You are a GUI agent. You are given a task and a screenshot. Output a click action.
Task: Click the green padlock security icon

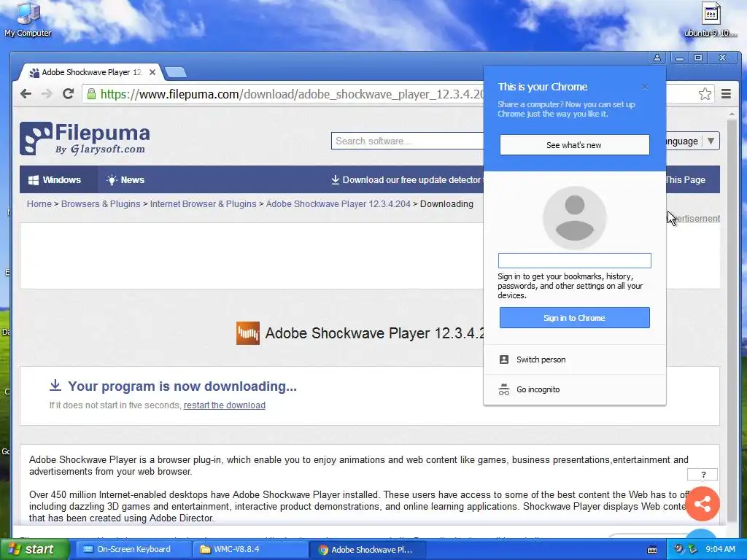[x=91, y=94]
